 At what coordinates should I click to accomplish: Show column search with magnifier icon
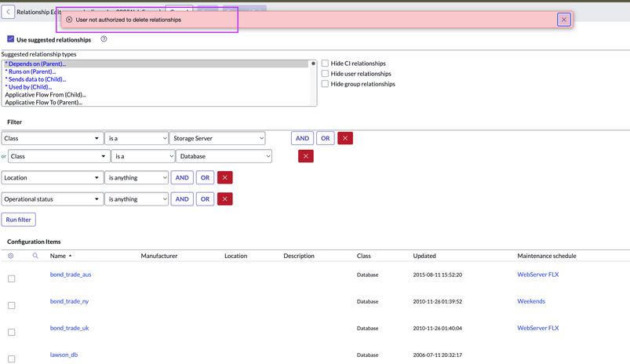coord(35,256)
